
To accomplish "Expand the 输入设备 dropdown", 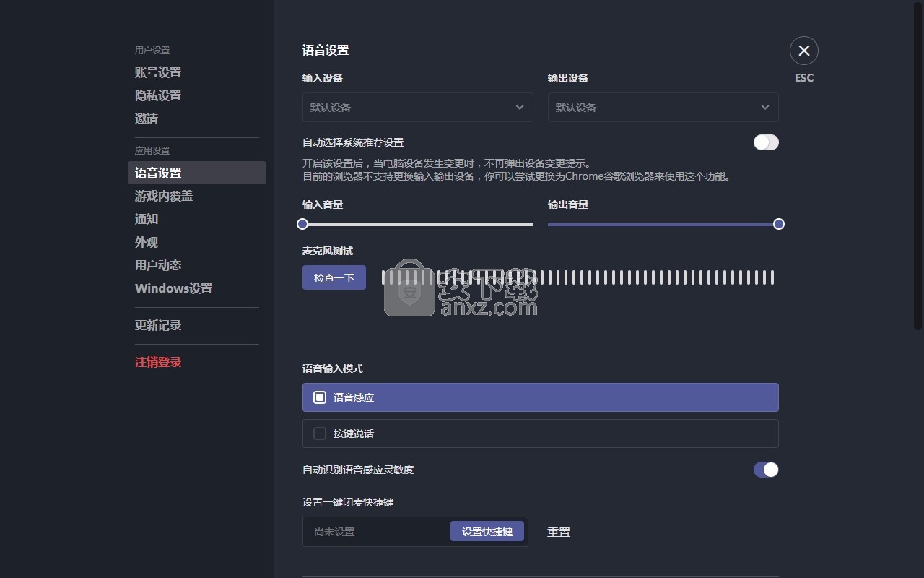I will click(x=418, y=107).
